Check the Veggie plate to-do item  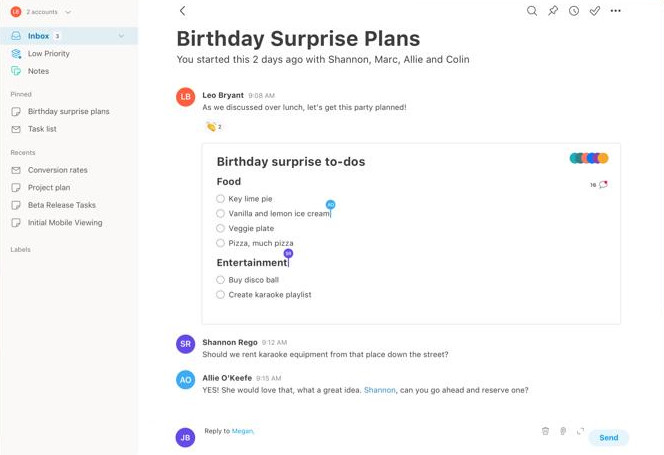click(220, 228)
